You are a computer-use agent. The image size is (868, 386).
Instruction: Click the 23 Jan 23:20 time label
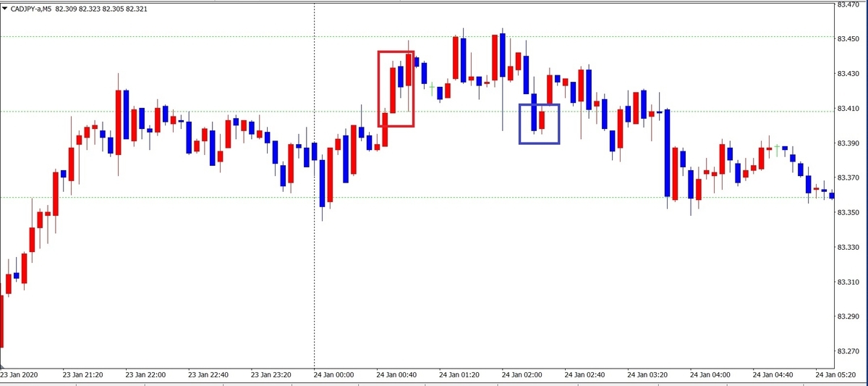click(x=271, y=376)
